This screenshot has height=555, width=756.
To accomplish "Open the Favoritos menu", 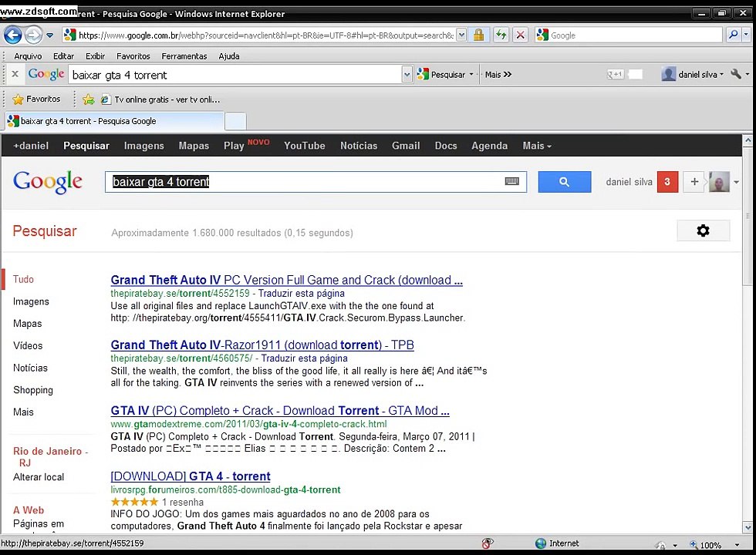I will tap(133, 55).
